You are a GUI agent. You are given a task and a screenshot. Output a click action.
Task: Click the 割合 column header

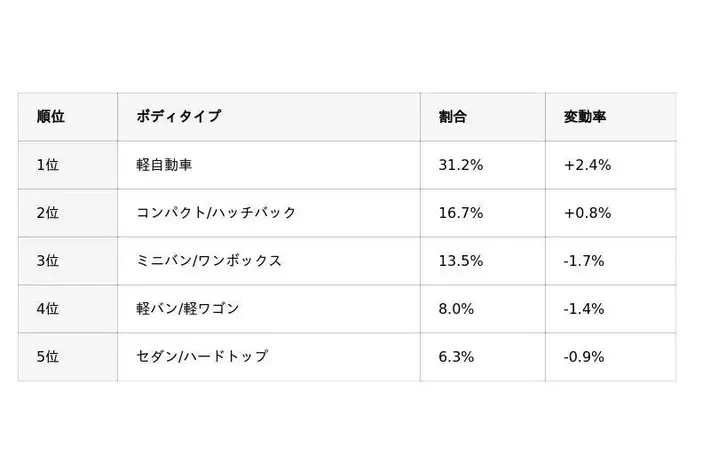click(x=453, y=117)
